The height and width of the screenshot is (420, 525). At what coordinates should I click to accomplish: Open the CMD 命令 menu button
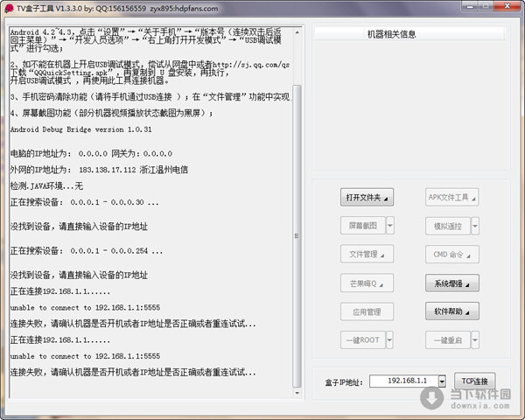pos(452,255)
